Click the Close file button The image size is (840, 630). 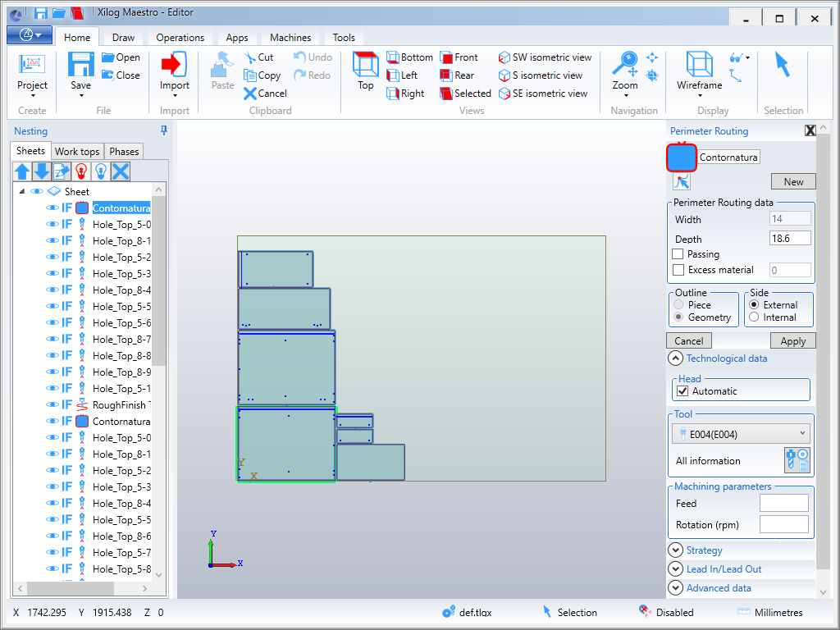(x=121, y=75)
